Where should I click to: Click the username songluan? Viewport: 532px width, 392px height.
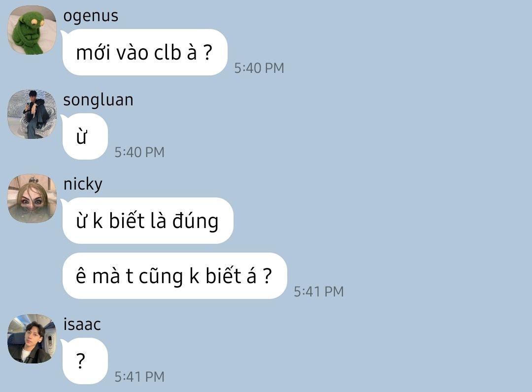point(98,100)
